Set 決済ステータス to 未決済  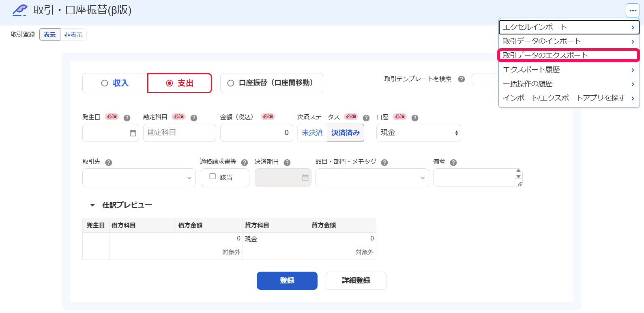(x=312, y=133)
